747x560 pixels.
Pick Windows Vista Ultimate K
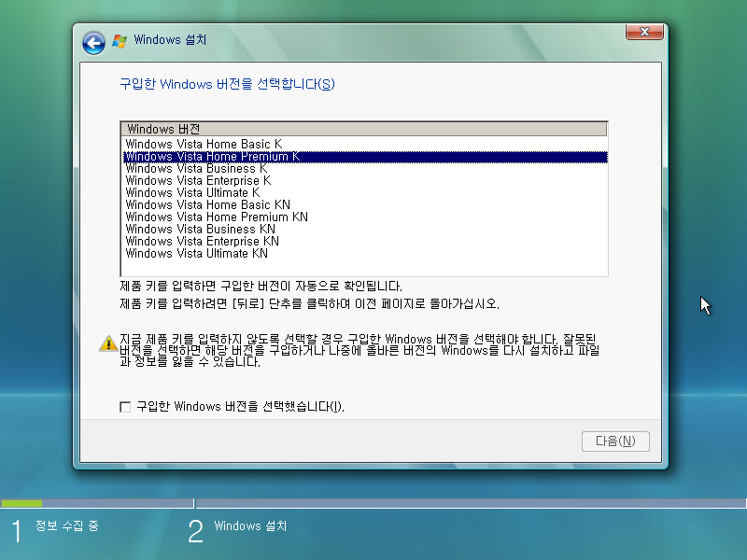pos(365,193)
